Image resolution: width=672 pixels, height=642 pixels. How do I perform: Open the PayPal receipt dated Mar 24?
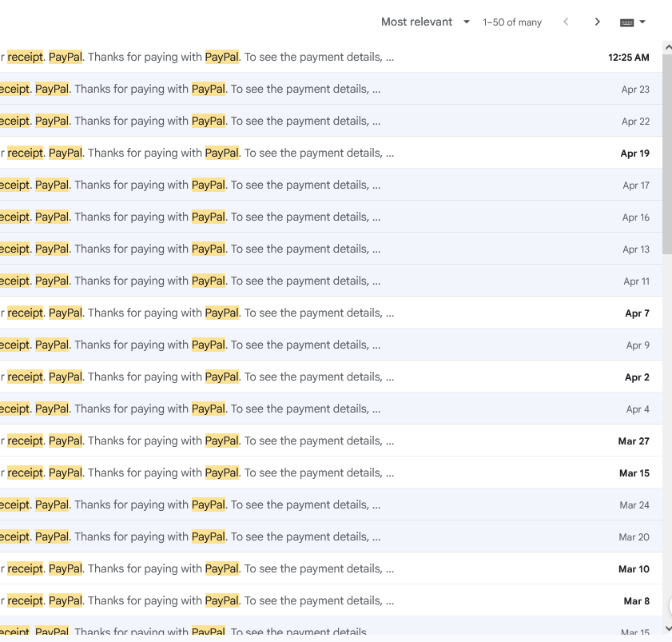[331, 504]
